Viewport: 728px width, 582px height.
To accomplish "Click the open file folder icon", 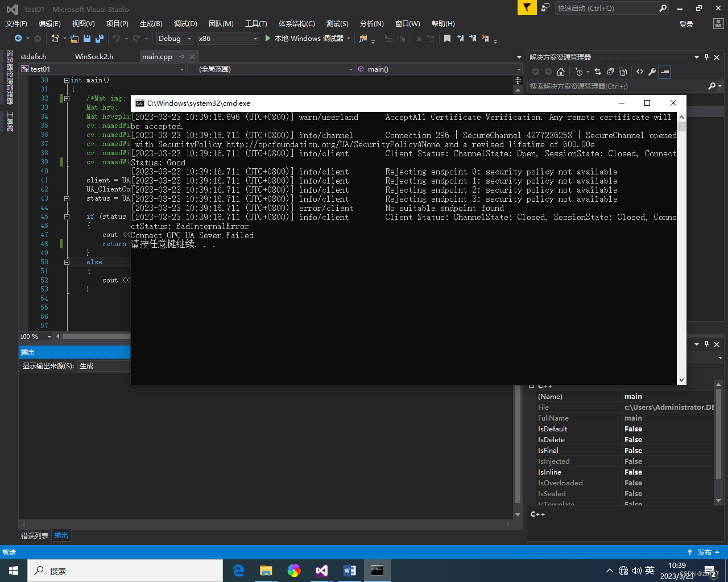I will coord(75,38).
